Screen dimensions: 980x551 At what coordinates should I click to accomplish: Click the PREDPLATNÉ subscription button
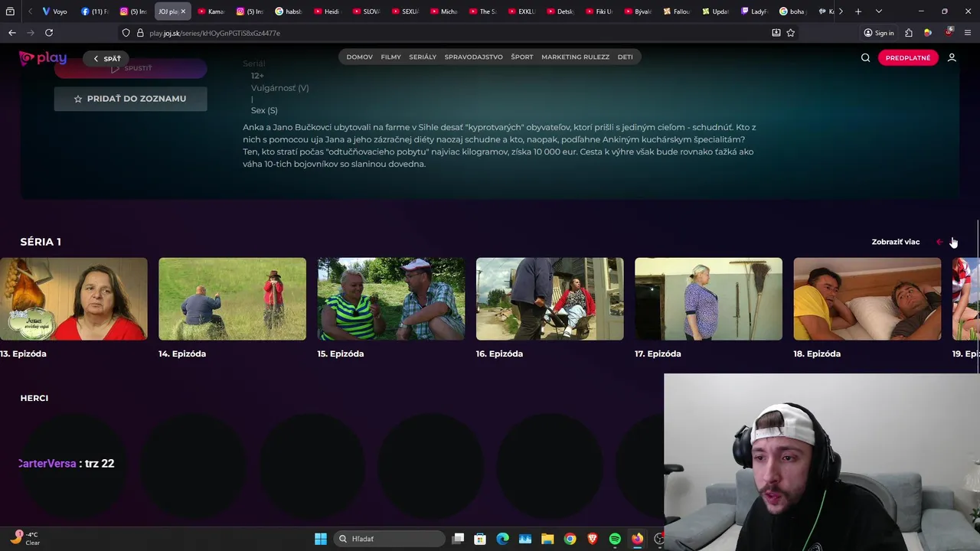pyautogui.click(x=908, y=58)
